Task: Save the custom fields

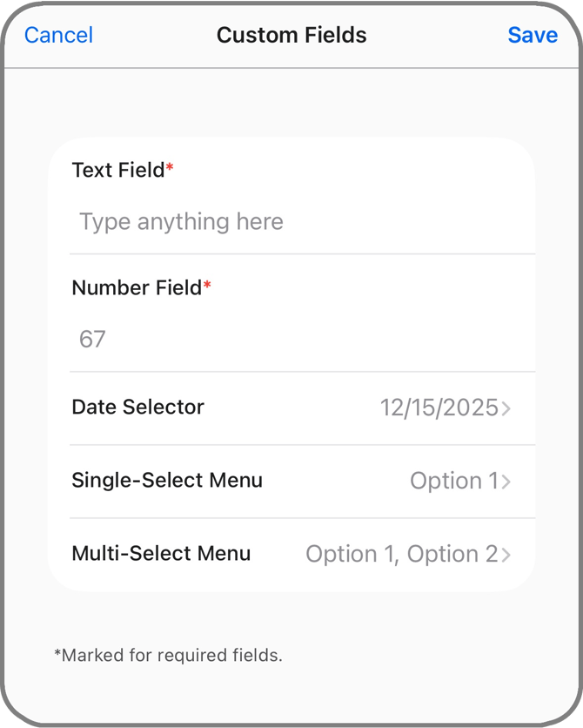Action: click(x=533, y=35)
